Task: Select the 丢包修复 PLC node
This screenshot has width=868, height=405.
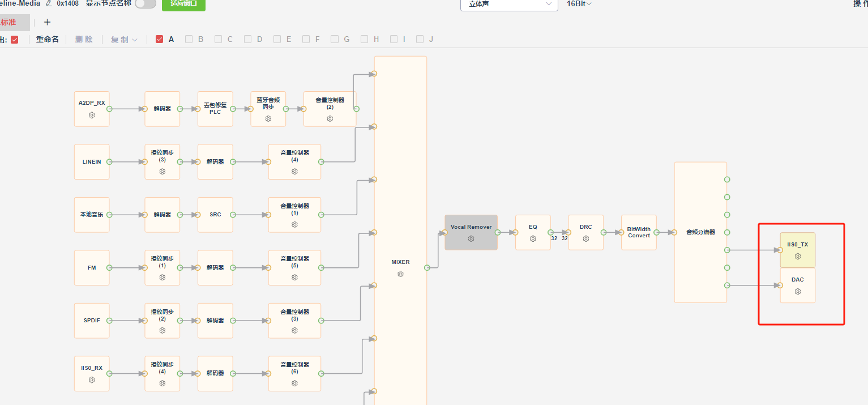Action: (215, 109)
